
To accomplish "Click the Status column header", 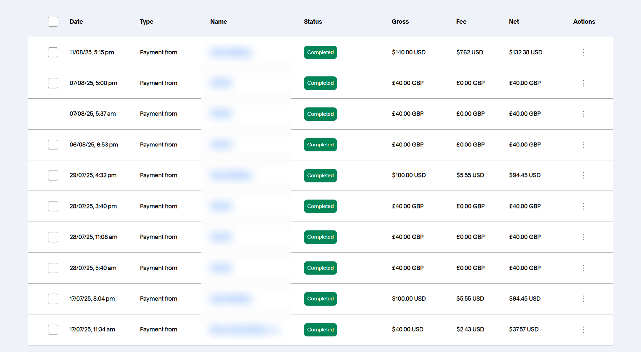I will (313, 22).
